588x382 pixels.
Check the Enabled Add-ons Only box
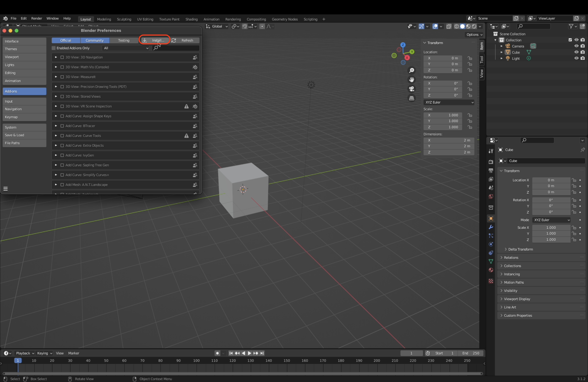point(54,48)
